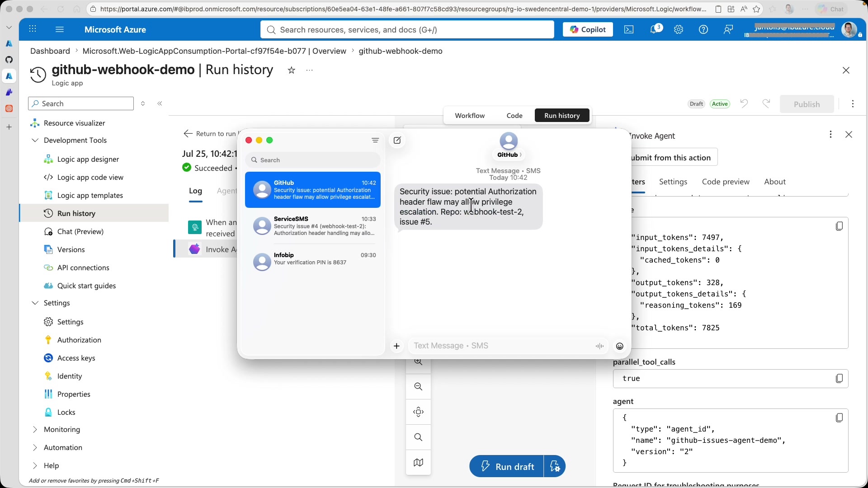Return to run history list
868x488 pixels.
coord(210,134)
